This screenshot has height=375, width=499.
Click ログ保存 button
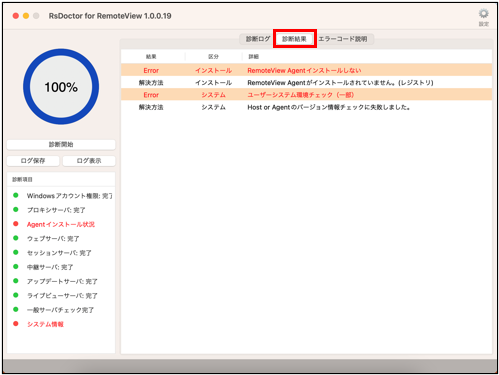pos(33,161)
